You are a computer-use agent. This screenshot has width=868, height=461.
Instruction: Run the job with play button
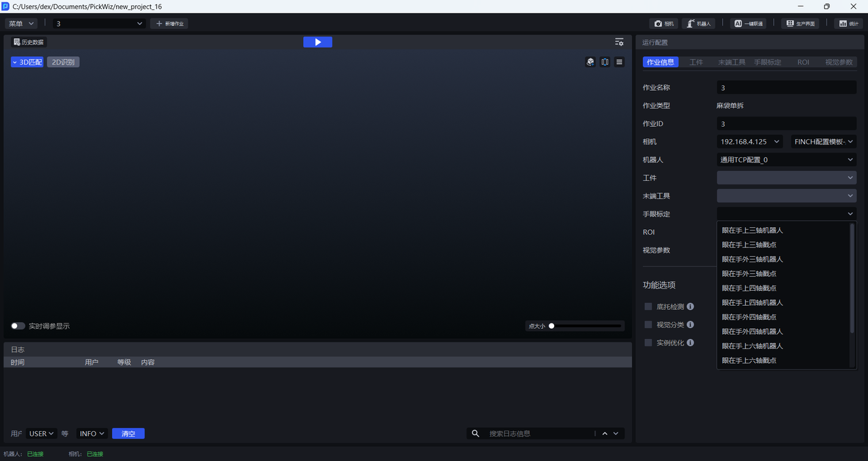[x=317, y=42]
